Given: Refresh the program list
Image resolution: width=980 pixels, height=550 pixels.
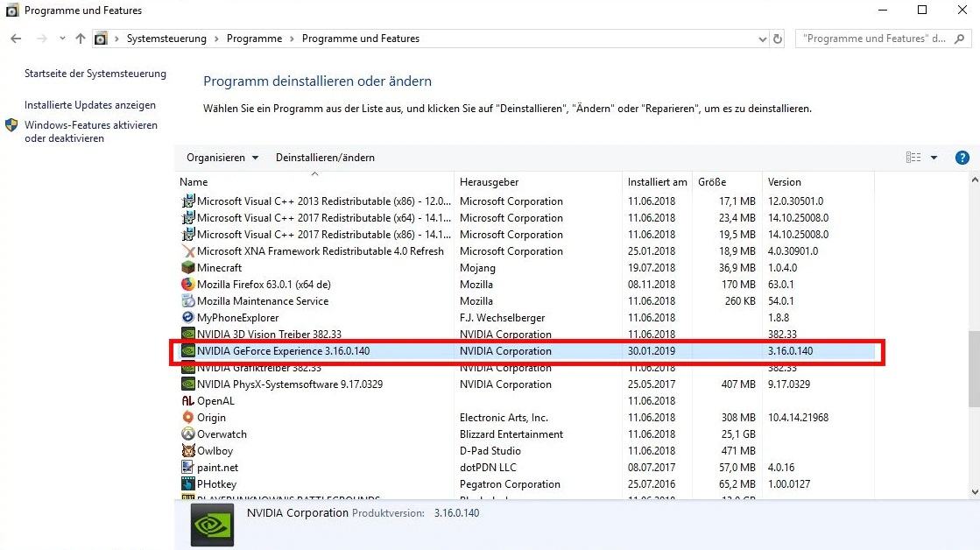Looking at the screenshot, I should [778, 39].
